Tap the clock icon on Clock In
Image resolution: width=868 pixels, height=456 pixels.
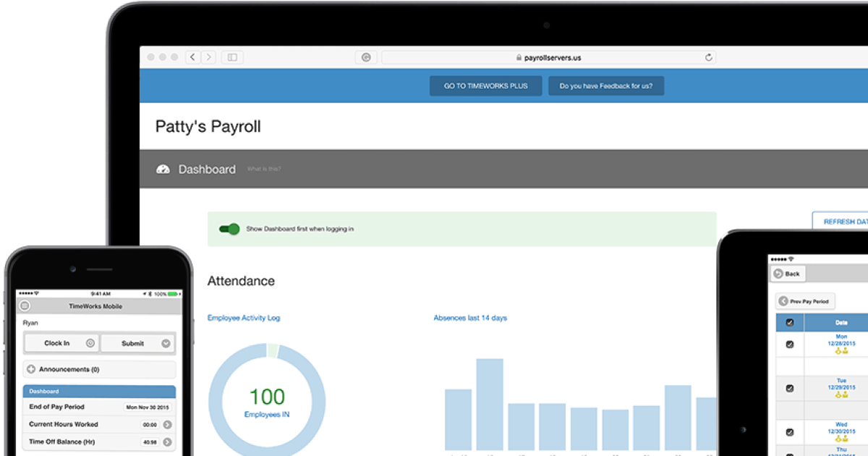click(x=90, y=343)
